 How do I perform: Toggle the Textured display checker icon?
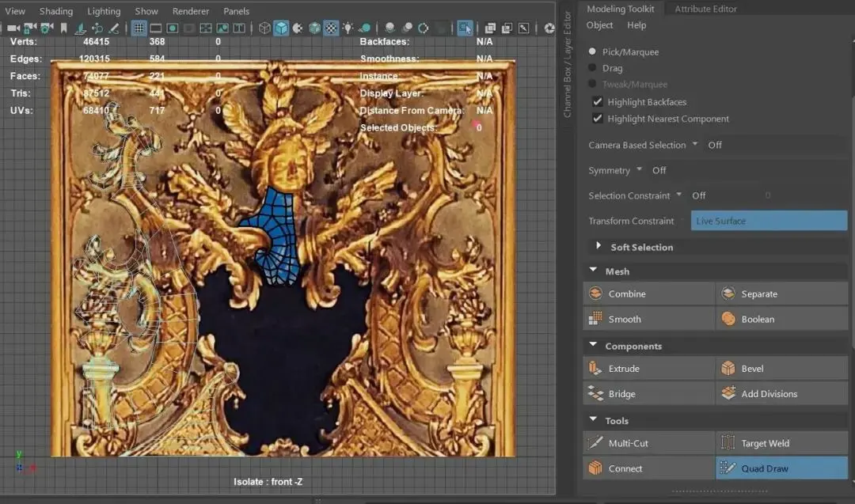pos(331,28)
